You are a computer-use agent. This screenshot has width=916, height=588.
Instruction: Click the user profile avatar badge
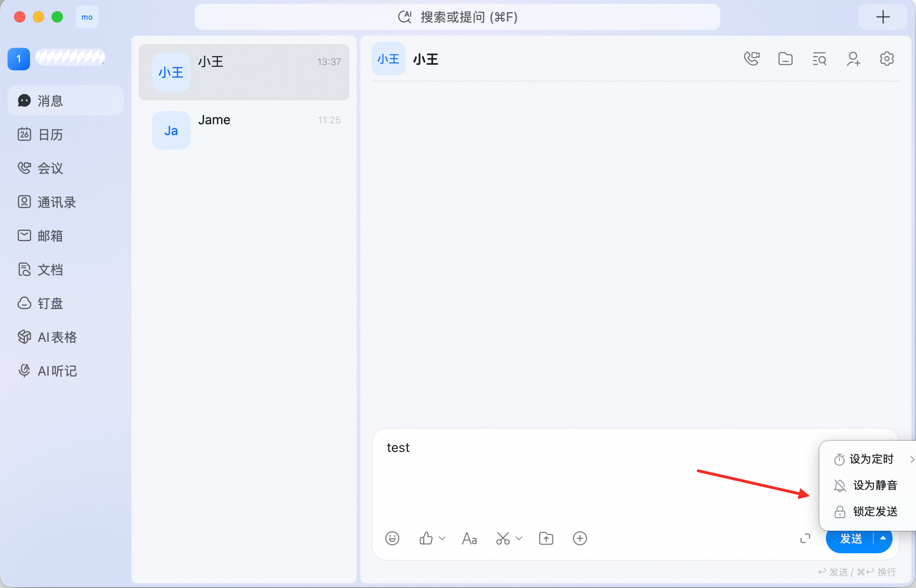coord(19,59)
